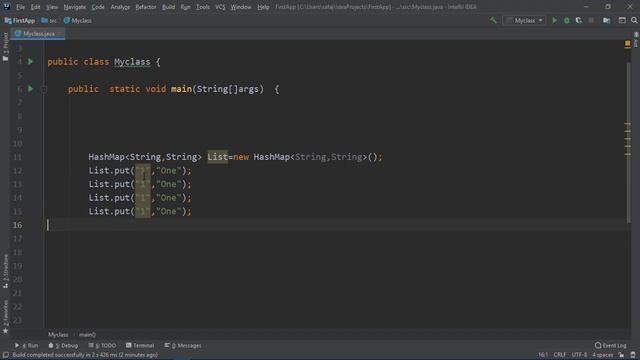Open the Debug tool window tab
This screenshot has width=640, height=360.
(63, 346)
